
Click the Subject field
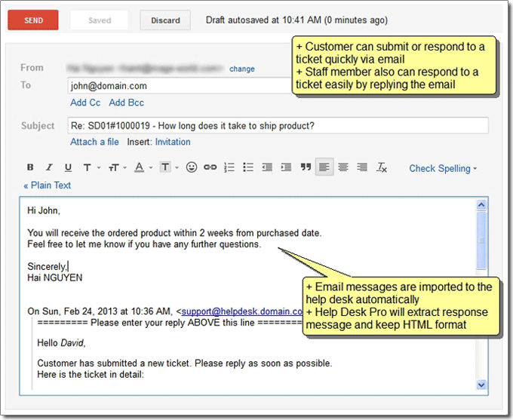[278, 126]
